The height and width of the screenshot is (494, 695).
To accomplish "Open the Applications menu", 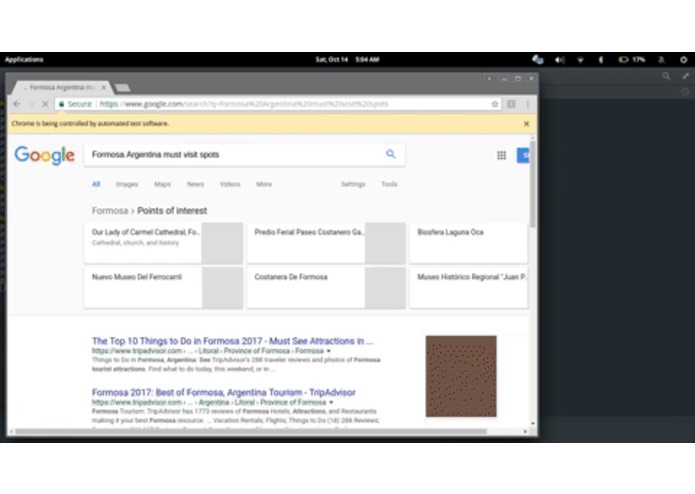I will (24, 59).
